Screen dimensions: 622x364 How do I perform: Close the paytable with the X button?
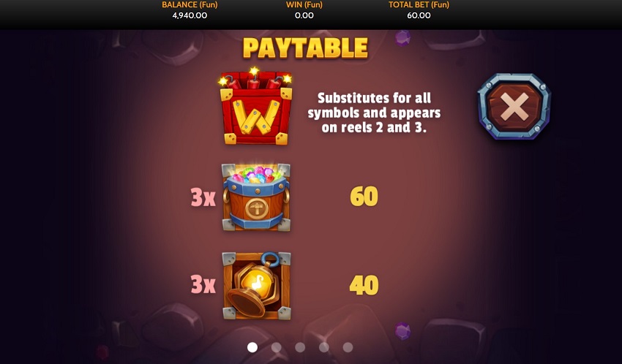[514, 107]
